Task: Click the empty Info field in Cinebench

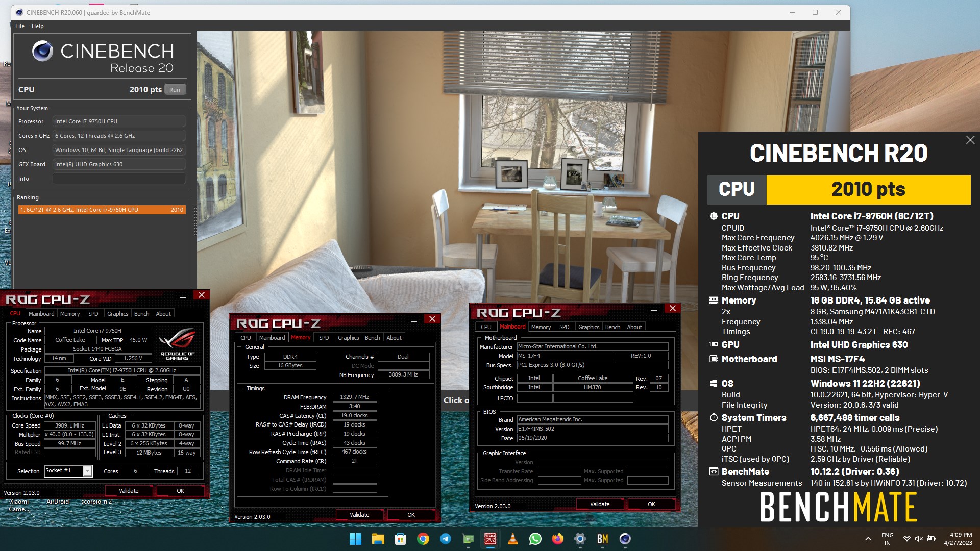Action: pyautogui.click(x=119, y=179)
